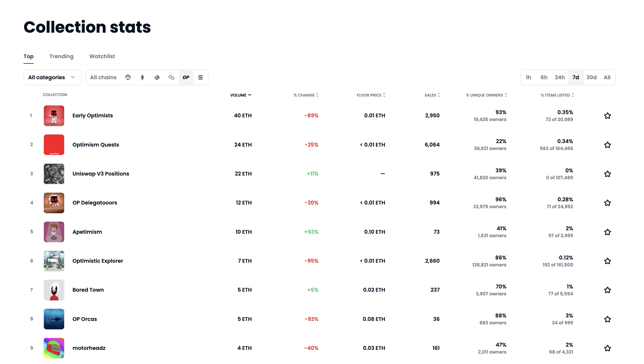This screenshot has height=364, width=644.
Task: Select the Optimism OP chain filter
Action: (186, 78)
